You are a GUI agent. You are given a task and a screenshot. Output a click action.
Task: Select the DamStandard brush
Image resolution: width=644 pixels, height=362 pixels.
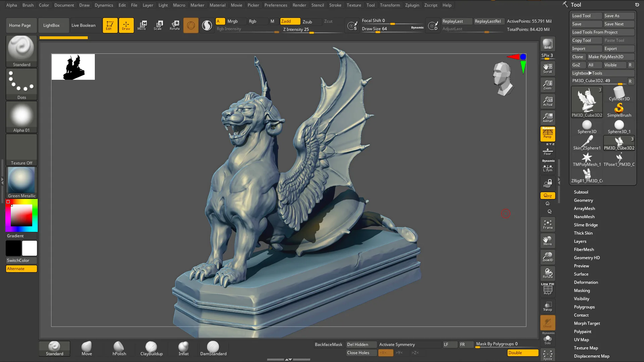coord(213,349)
